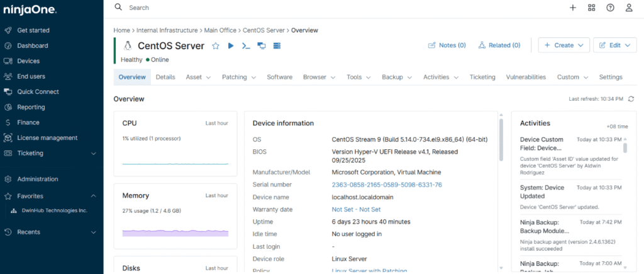Go to Internal Infrastructure breadcrumb
This screenshot has width=644, height=274.
[167, 30]
